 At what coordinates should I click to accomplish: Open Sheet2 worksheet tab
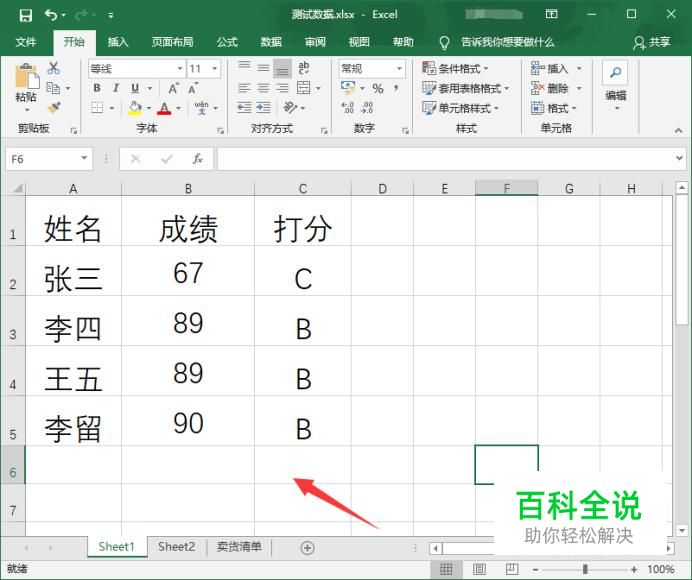coord(177,547)
